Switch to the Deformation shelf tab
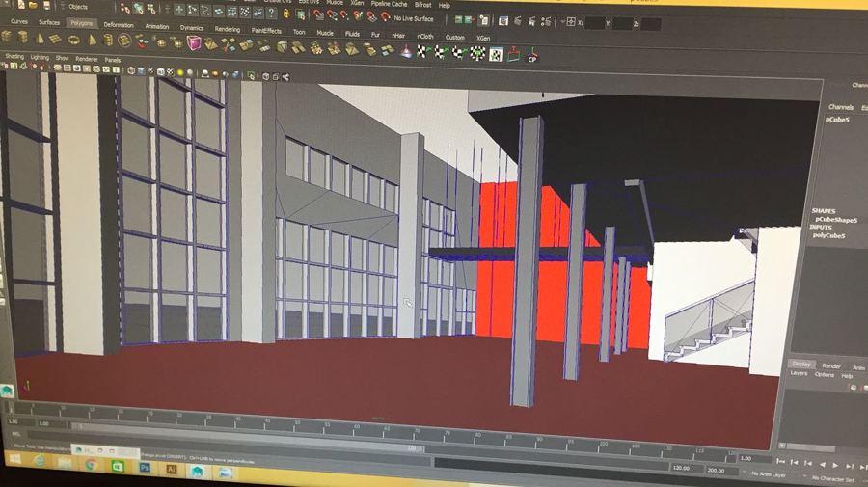Viewport: 868px width, 487px height. click(119, 25)
